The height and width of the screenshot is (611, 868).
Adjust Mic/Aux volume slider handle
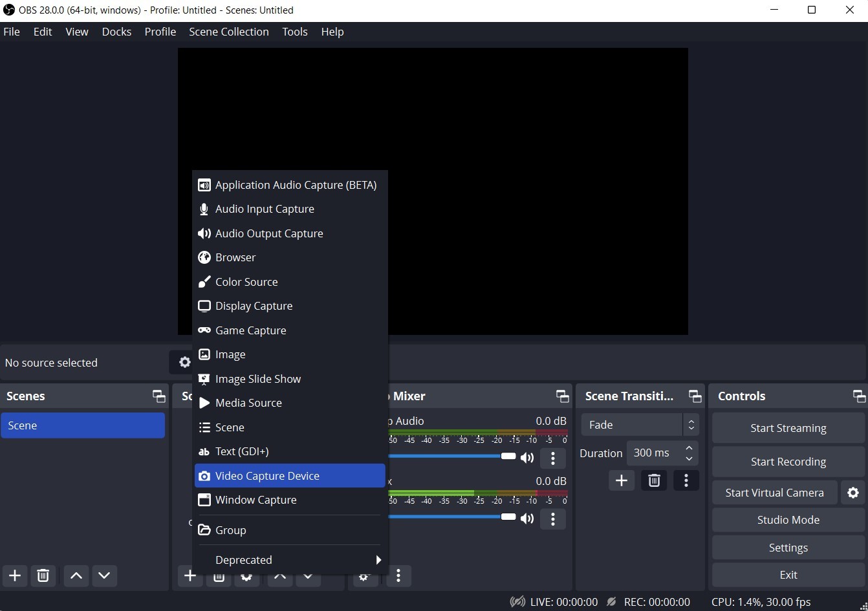(x=508, y=517)
